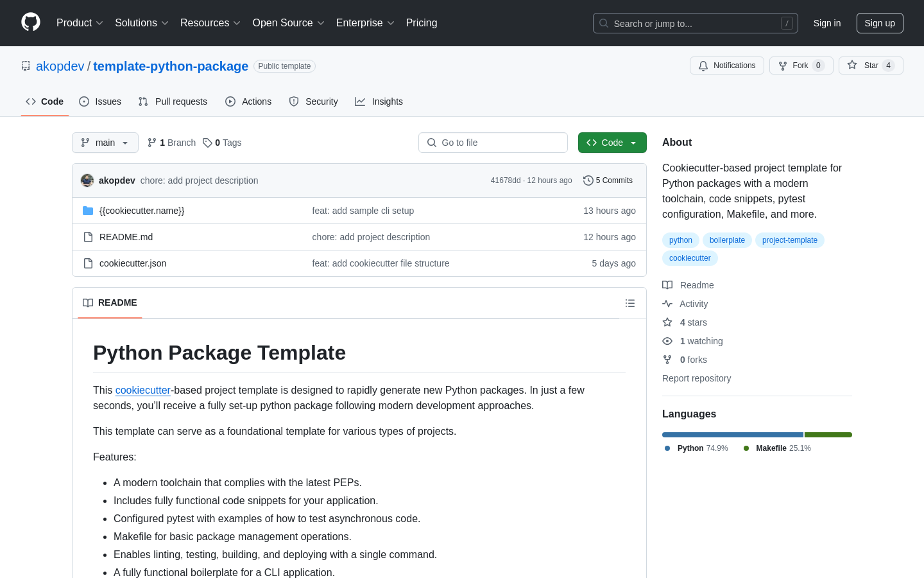Click the Sign in link
This screenshot has height=578, width=924.
(x=827, y=23)
